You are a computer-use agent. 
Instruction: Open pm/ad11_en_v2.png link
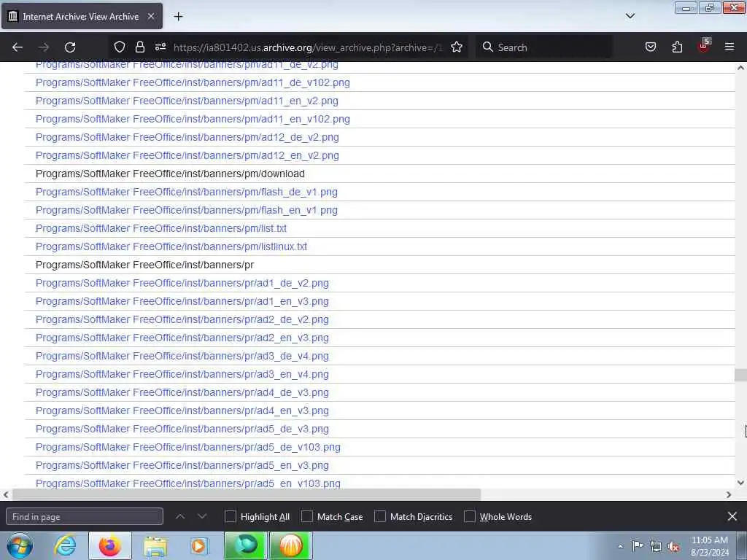point(187,101)
